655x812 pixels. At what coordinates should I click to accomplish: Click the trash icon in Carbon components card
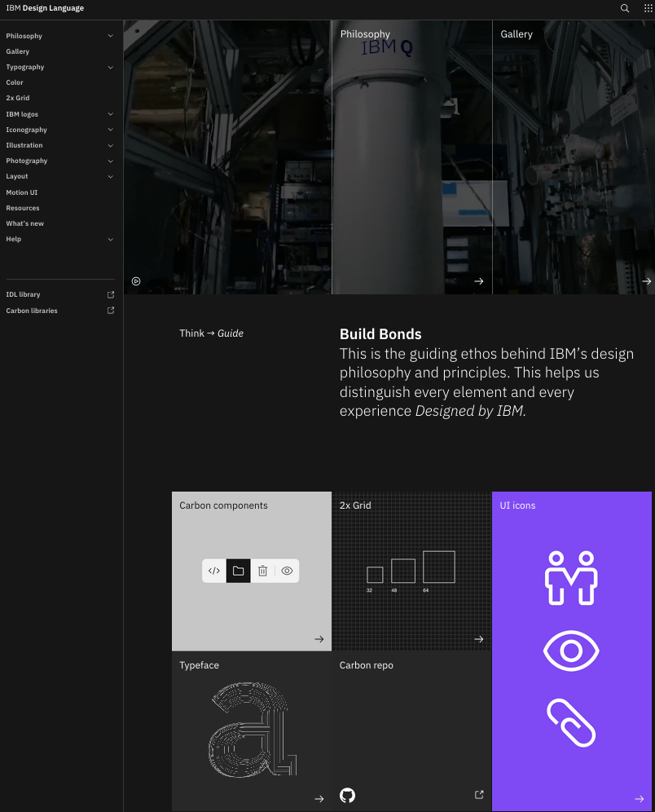pyautogui.click(x=263, y=571)
